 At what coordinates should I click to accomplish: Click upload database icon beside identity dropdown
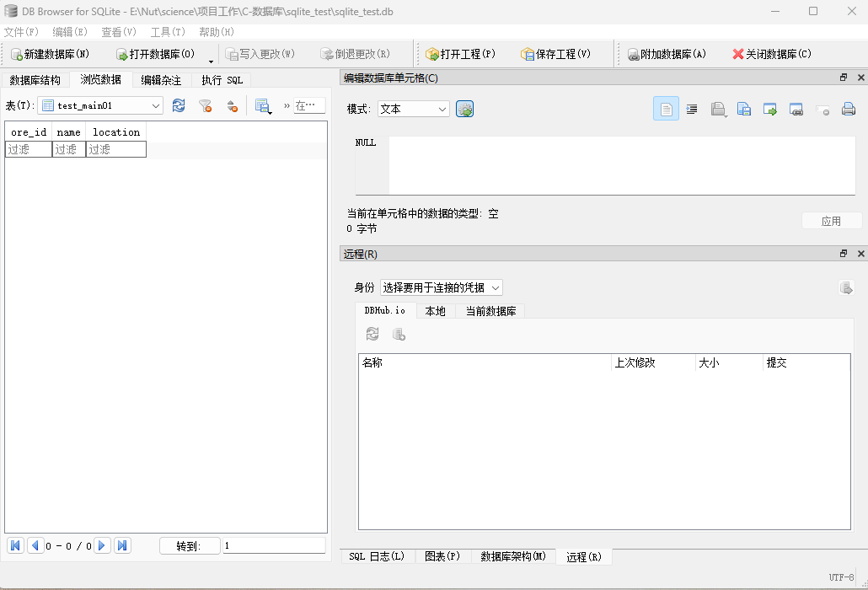846,287
